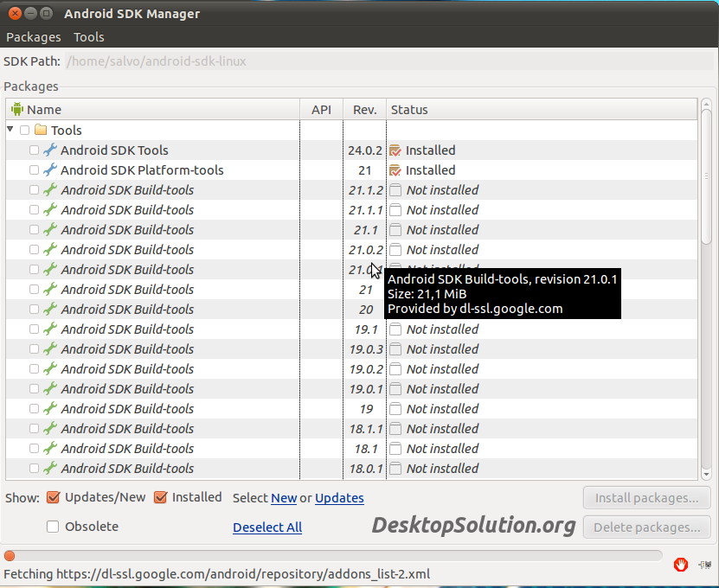
Task: Check the box for Build-tools revision 19.1
Action: 34,329
